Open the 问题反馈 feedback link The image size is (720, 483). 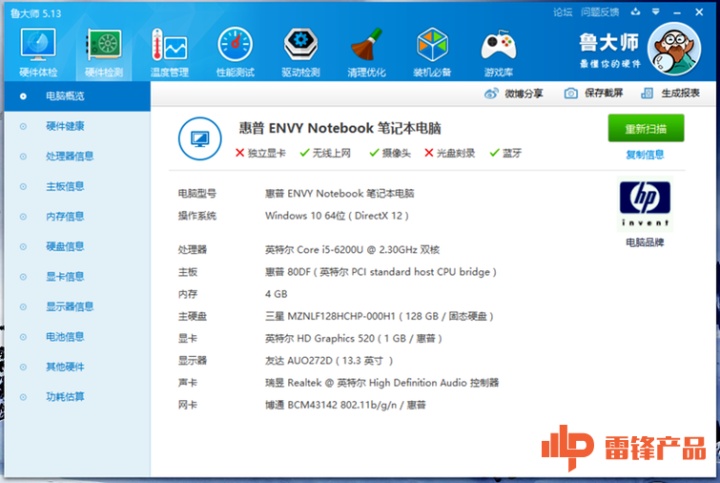pos(600,12)
